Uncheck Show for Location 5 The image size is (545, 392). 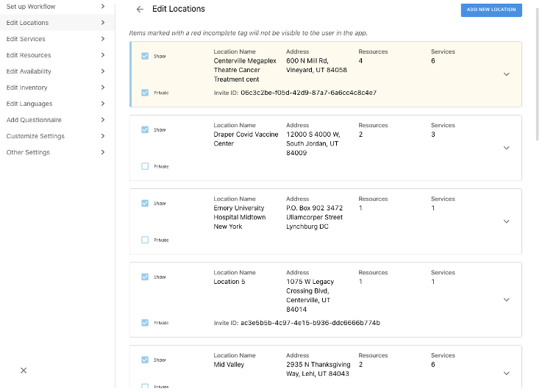click(x=145, y=277)
